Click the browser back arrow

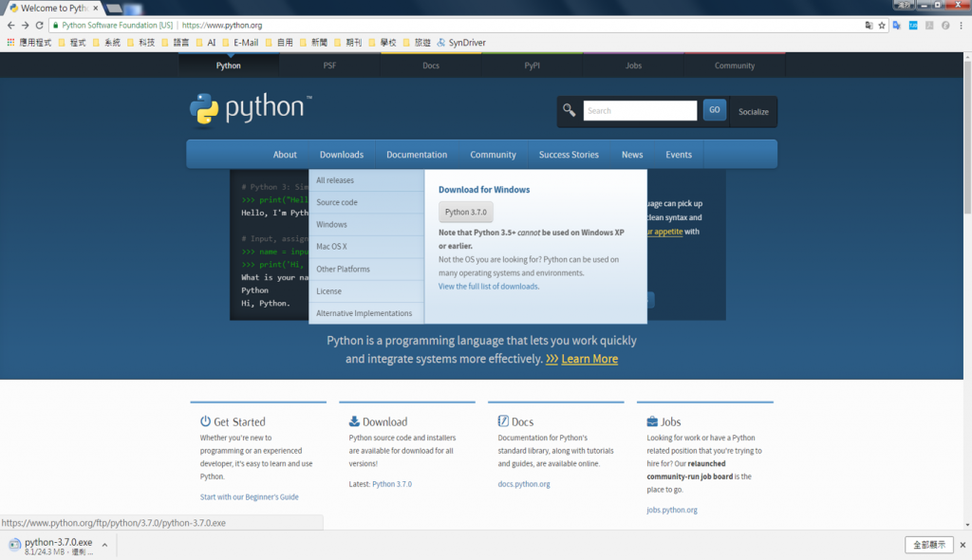point(10,26)
